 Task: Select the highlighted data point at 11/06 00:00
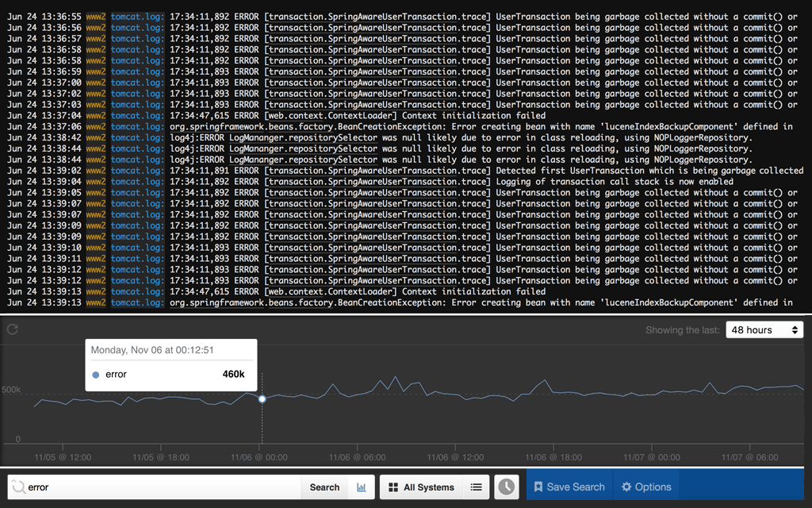pos(262,397)
